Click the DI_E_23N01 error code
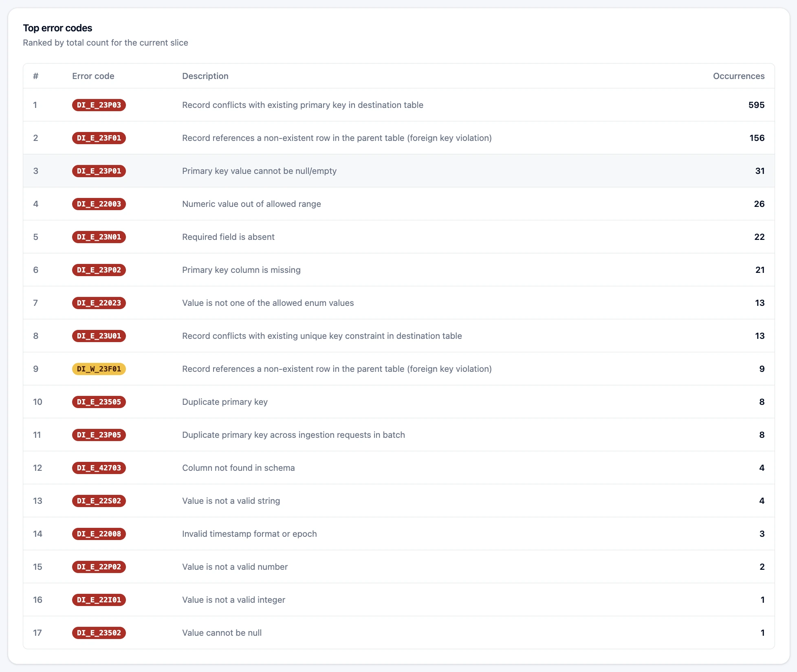The width and height of the screenshot is (797, 672). coord(99,237)
